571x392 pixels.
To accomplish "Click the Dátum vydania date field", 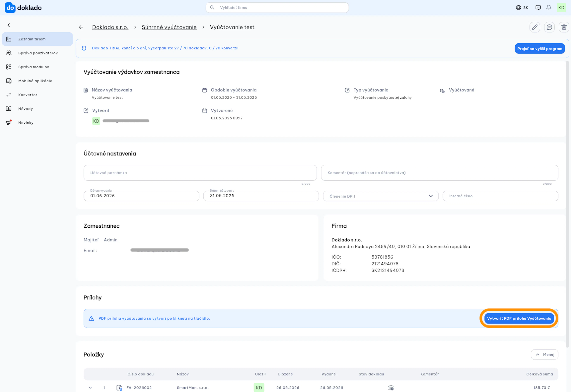I will pyautogui.click(x=142, y=196).
